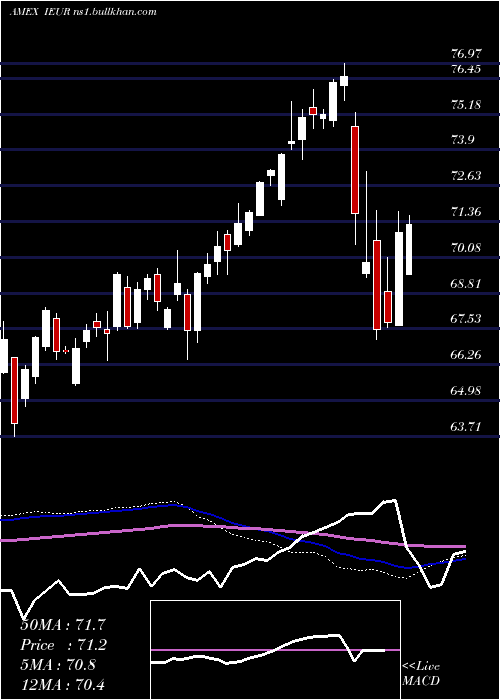This screenshot has height=700, width=500.
Task: Click the 70.08 price axis label
Action: coord(467,247)
